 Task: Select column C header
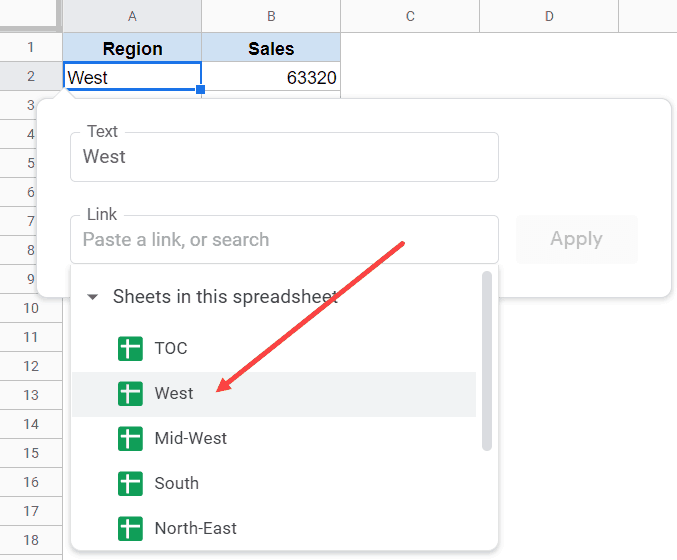[410, 16]
